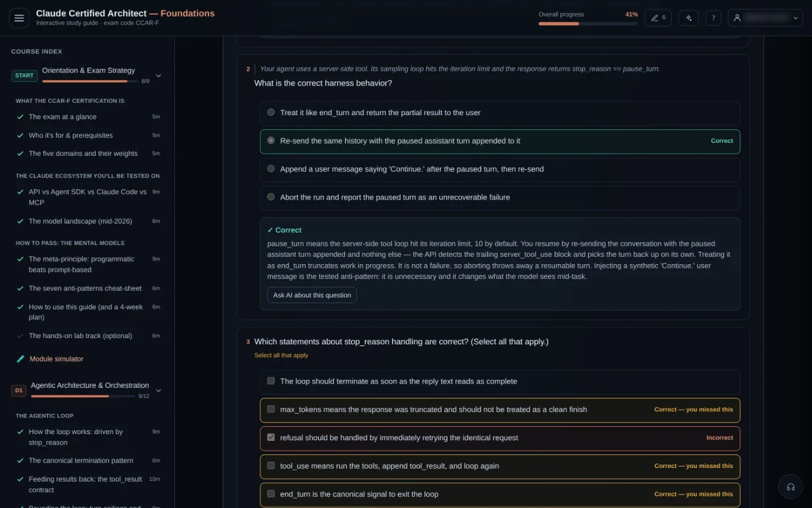812x508 pixels.
Task: Open 'Who it's for & prerequisites' lesson
Action: tap(71, 135)
